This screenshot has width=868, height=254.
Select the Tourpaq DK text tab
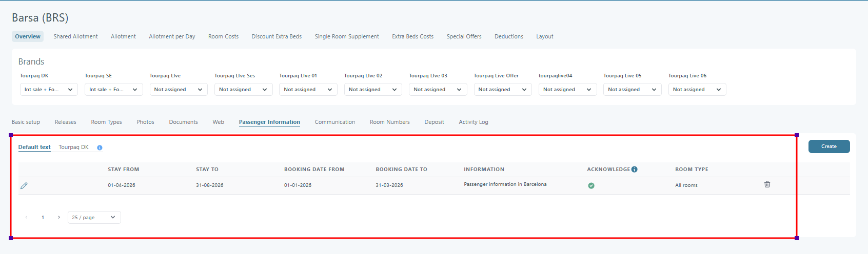pos(73,147)
